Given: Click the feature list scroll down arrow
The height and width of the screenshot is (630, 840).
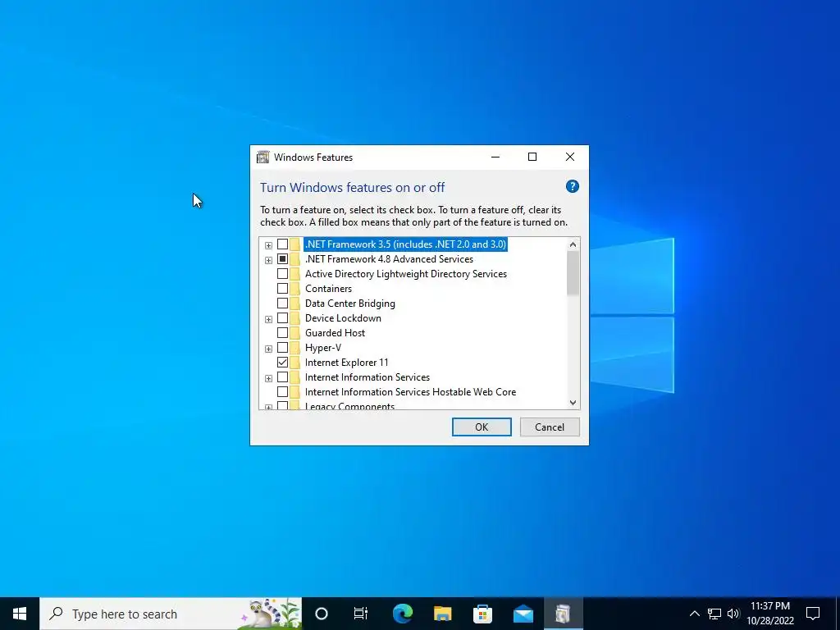Looking at the screenshot, I should pos(573,402).
